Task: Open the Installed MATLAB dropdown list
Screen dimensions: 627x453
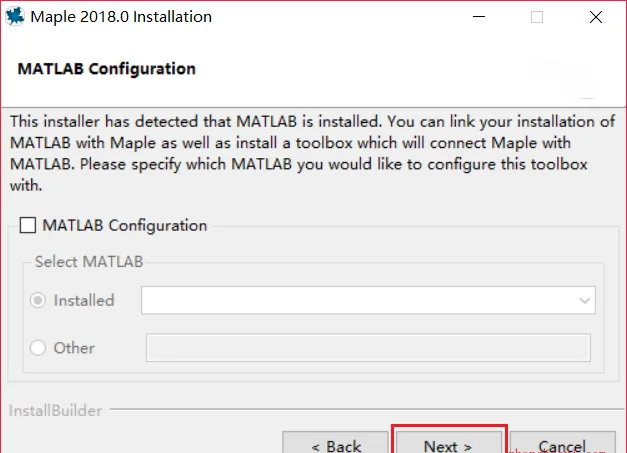Action: point(368,300)
